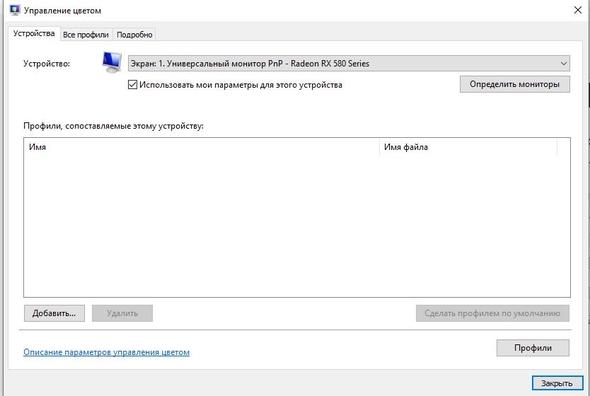Image resolution: width=590 pixels, height=396 pixels.
Task: Click the greyed-out Удалить button
Action: click(122, 313)
